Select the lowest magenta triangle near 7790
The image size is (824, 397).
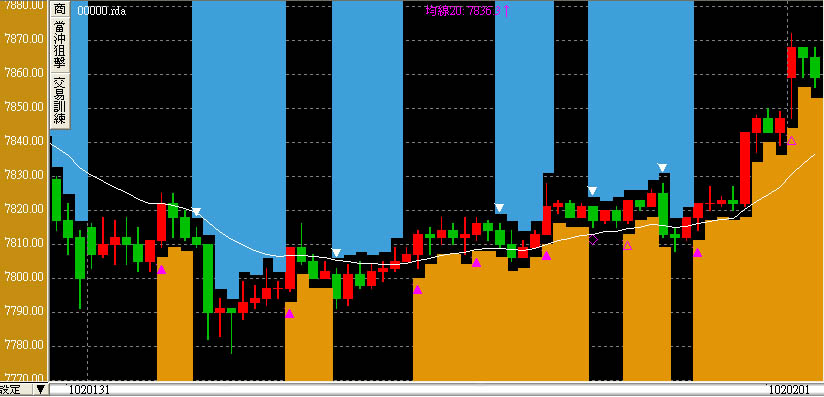tap(289, 313)
